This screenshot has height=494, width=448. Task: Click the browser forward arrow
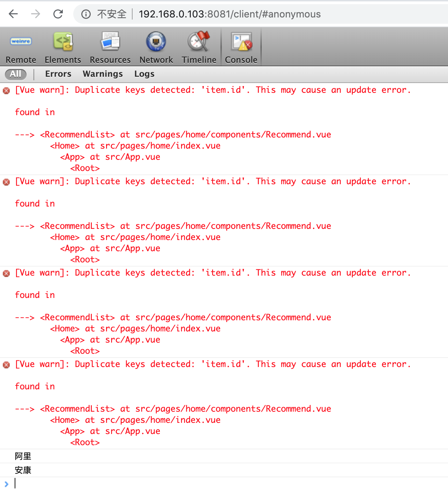[36, 14]
